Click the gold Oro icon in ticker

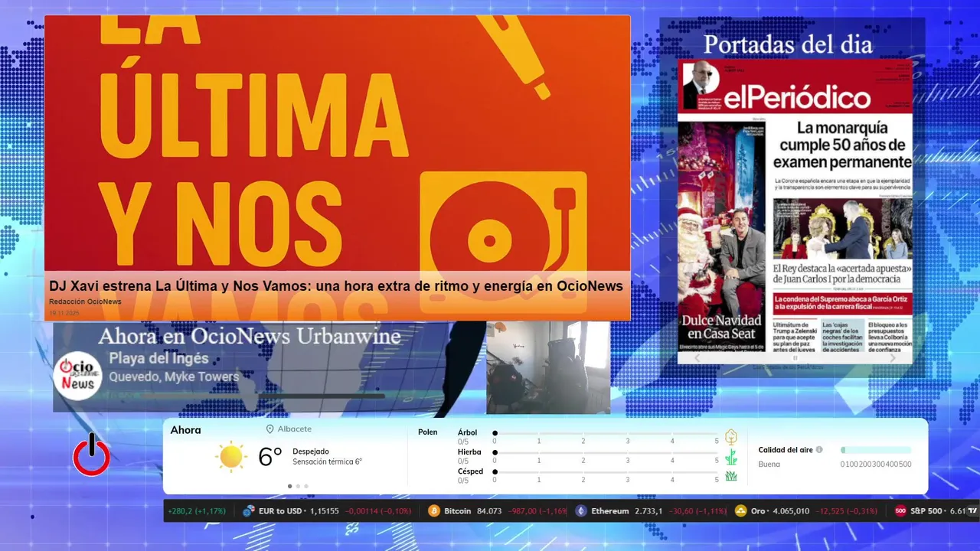(x=740, y=511)
